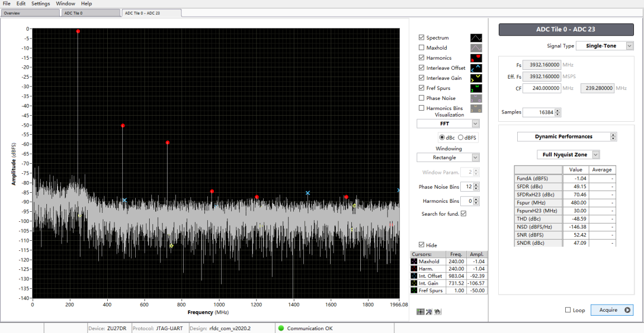The width and height of the screenshot is (644, 333).
Task: Click the Samples input field
Action: pyautogui.click(x=538, y=112)
